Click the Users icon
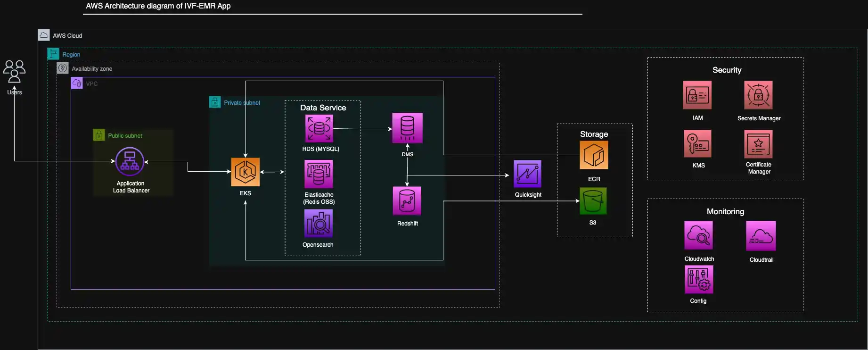The image size is (868, 350). pyautogui.click(x=14, y=71)
